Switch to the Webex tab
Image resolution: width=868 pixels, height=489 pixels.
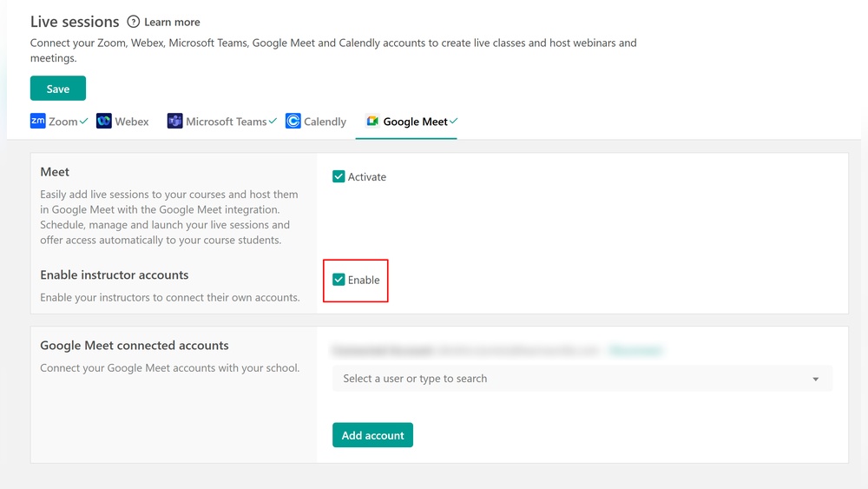(x=132, y=122)
